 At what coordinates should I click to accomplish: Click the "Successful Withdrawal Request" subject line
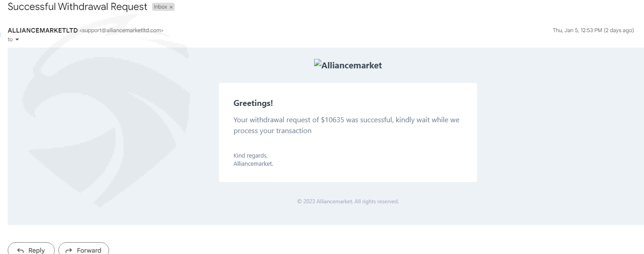[77, 7]
